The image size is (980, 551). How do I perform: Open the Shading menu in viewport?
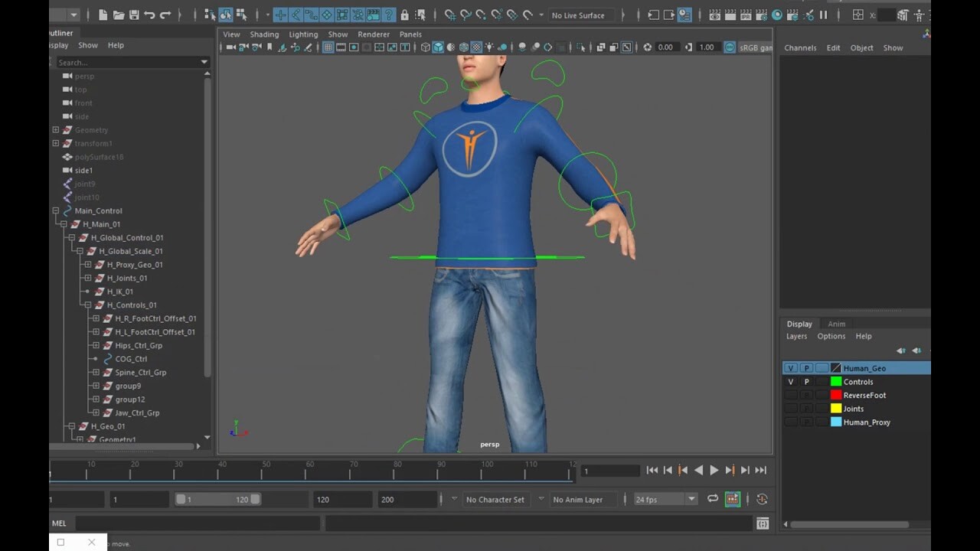click(x=264, y=34)
